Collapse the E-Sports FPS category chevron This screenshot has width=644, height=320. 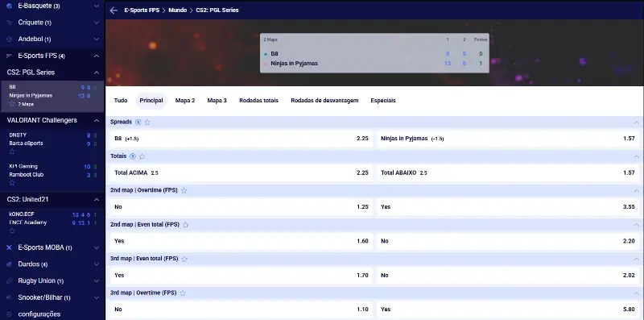pyautogui.click(x=97, y=56)
